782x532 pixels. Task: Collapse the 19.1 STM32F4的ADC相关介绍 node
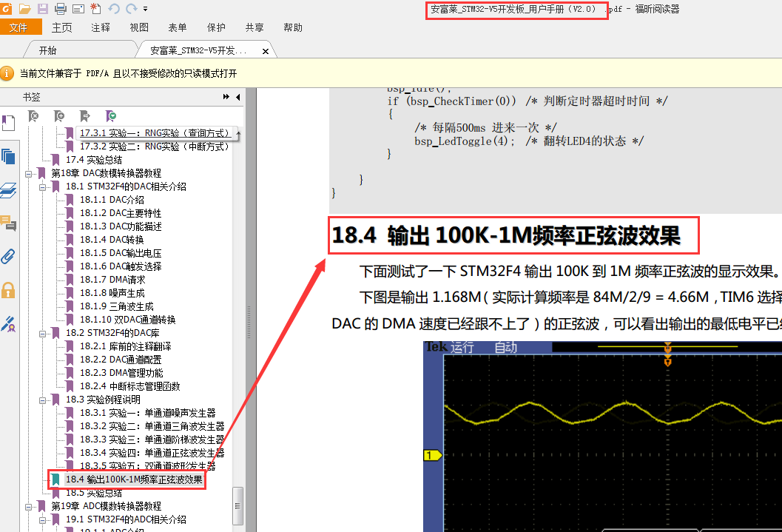click(x=42, y=520)
